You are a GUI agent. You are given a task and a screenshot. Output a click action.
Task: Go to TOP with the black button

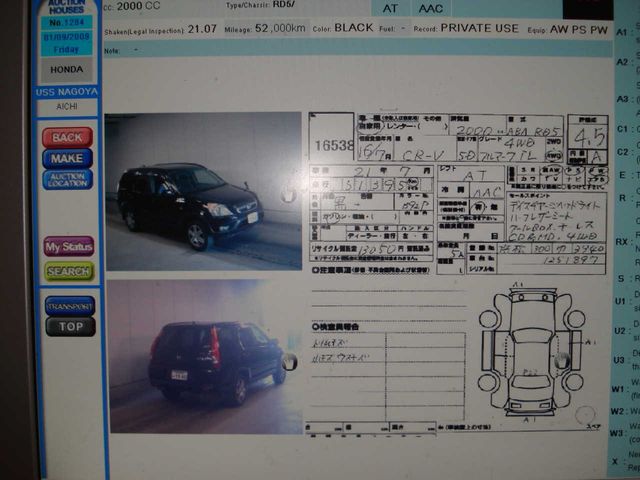pyautogui.click(x=70, y=327)
